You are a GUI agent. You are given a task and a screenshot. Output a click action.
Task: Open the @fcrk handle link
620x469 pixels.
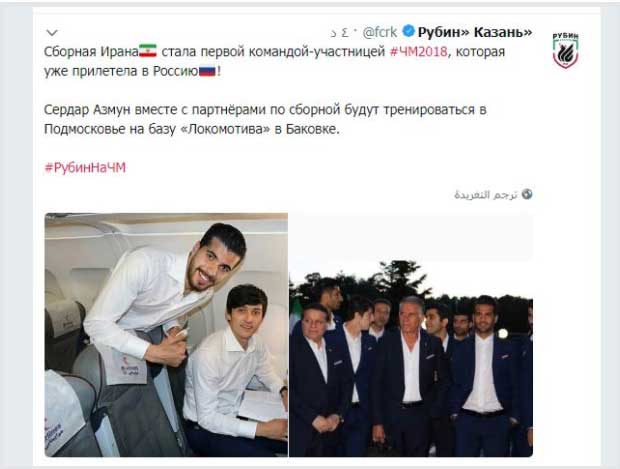tap(380, 32)
